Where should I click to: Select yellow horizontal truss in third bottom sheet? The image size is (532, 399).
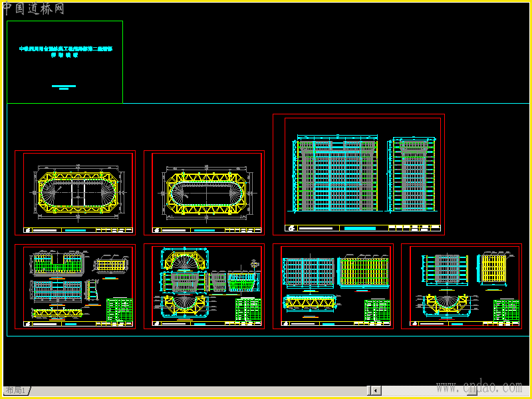point(311,303)
